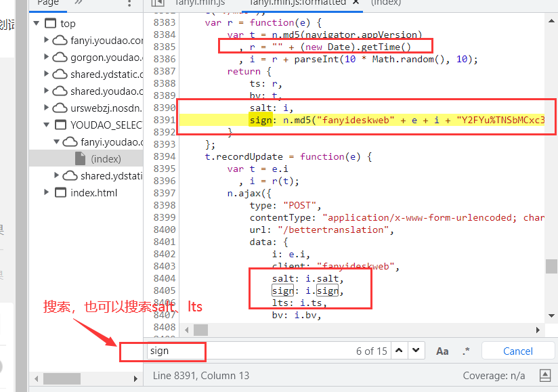
Task: Expand the gorgon.youdao domain node
Action: point(46,57)
